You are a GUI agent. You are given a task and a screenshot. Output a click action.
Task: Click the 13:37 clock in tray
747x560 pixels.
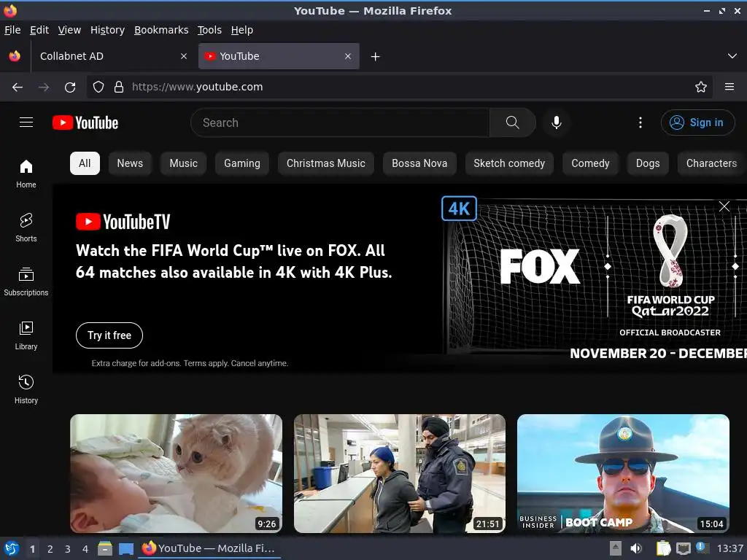[x=729, y=548]
